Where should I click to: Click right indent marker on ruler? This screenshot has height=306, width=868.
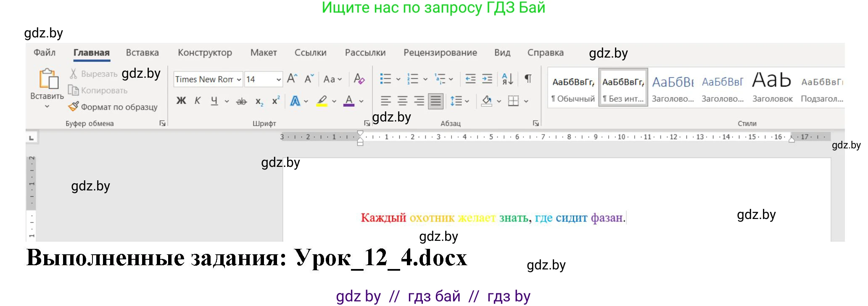point(791,140)
